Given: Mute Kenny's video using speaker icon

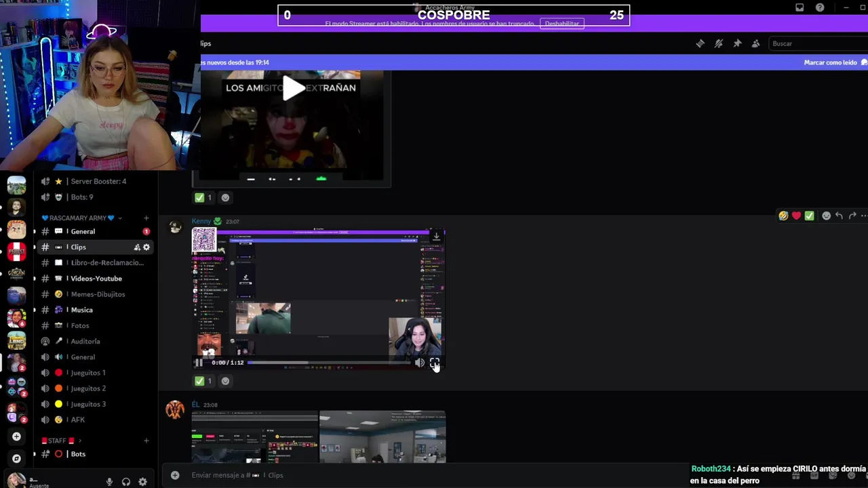Looking at the screenshot, I should click(419, 363).
